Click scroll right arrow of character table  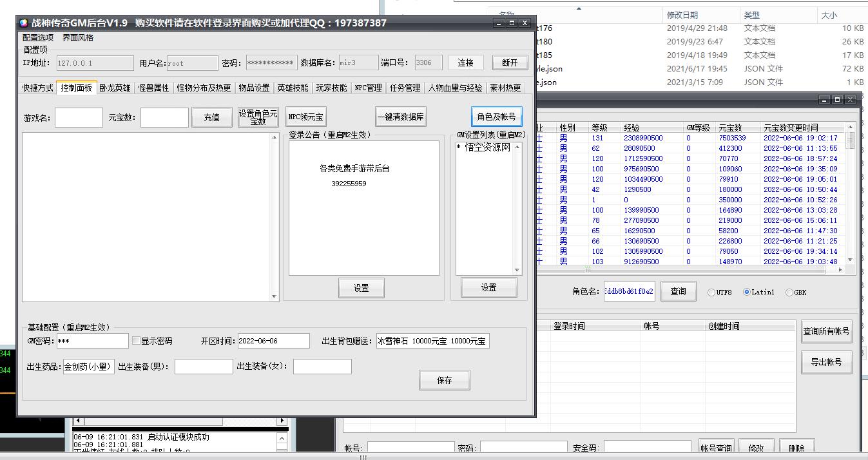[840, 270]
